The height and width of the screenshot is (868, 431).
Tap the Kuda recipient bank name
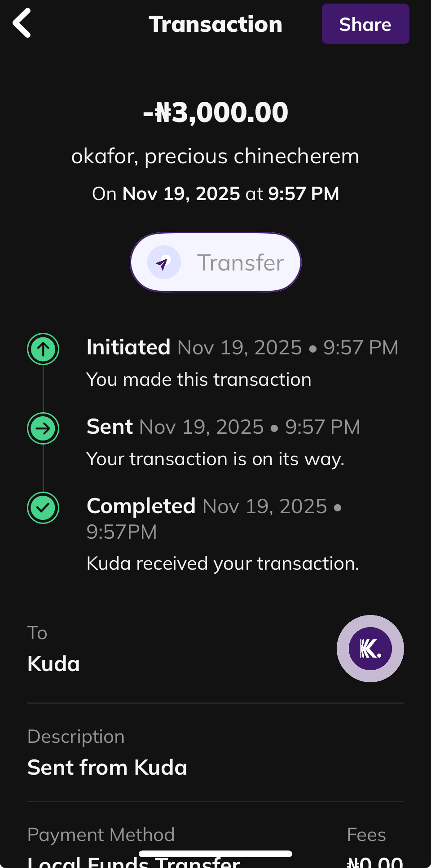tap(54, 664)
